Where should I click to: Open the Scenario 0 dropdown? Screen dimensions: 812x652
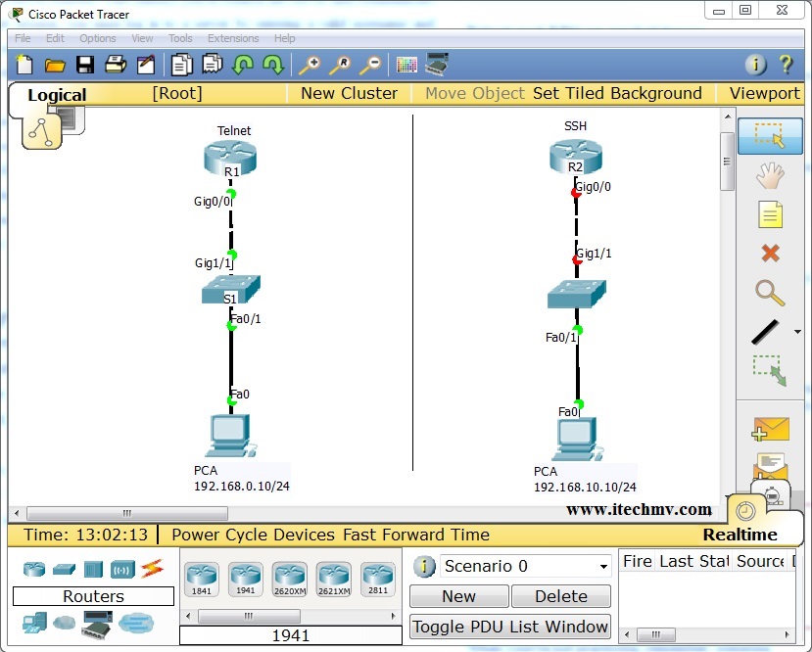pyautogui.click(x=526, y=566)
